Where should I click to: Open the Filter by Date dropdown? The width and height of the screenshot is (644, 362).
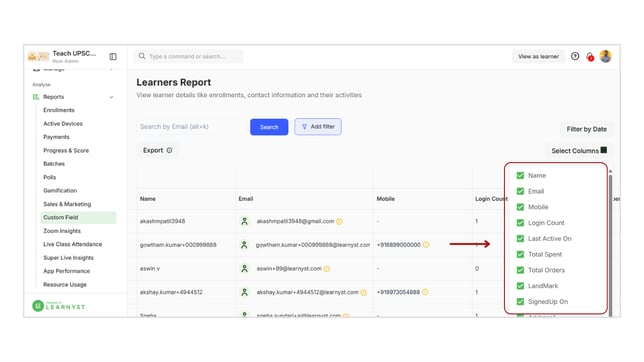(586, 129)
